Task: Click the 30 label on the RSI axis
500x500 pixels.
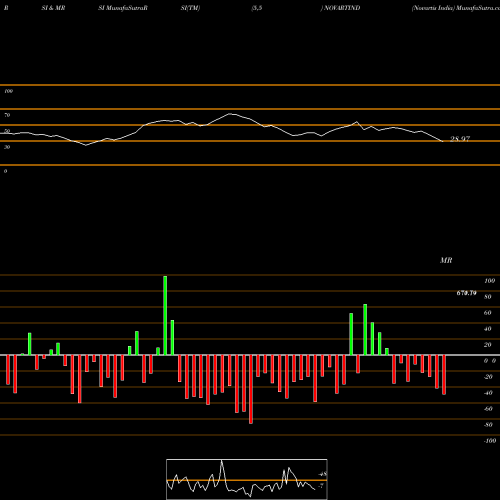Action: 7,147
